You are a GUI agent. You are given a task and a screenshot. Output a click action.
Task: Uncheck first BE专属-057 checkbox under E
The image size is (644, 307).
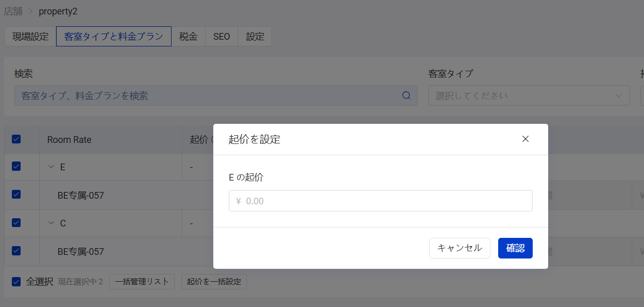coord(16,194)
